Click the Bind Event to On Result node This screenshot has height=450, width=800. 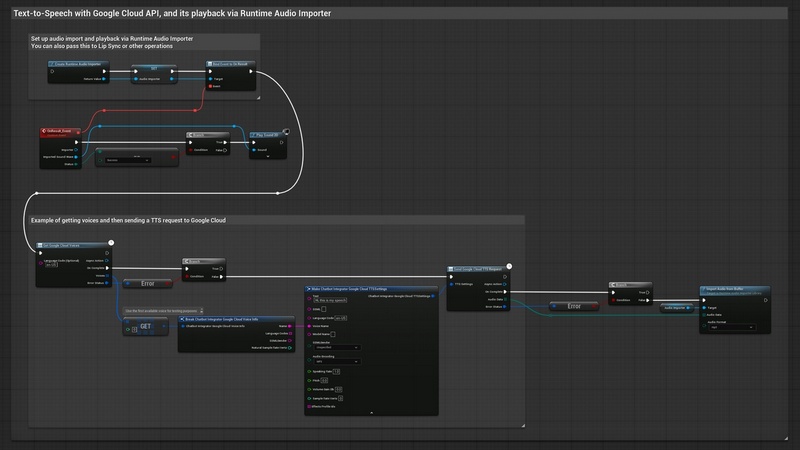point(232,62)
